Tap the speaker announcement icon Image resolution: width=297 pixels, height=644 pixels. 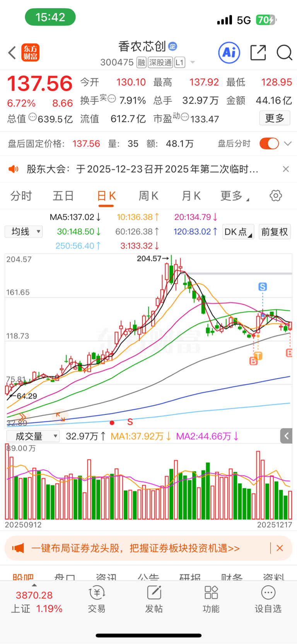point(14,169)
